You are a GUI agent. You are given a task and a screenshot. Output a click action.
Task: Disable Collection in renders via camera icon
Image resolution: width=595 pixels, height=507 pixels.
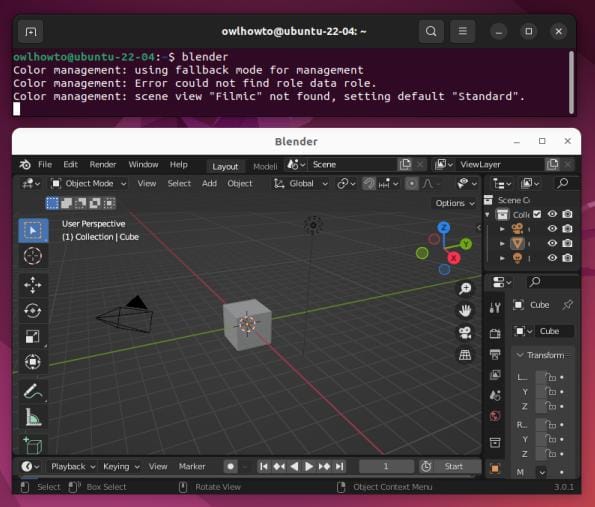tap(567, 214)
